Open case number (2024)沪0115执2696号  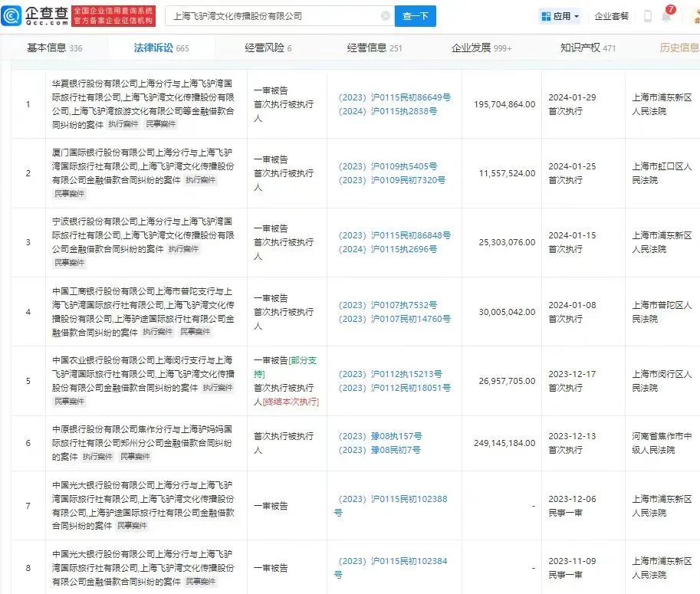[x=387, y=249]
